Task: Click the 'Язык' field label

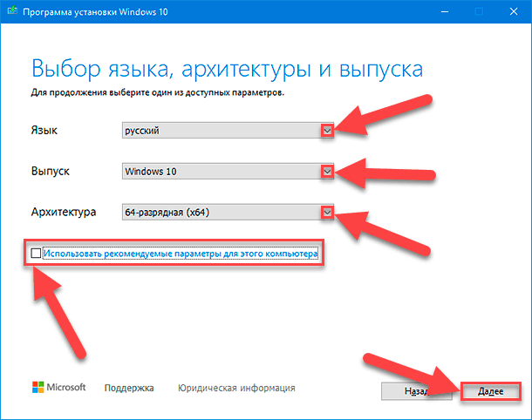Action: point(44,130)
